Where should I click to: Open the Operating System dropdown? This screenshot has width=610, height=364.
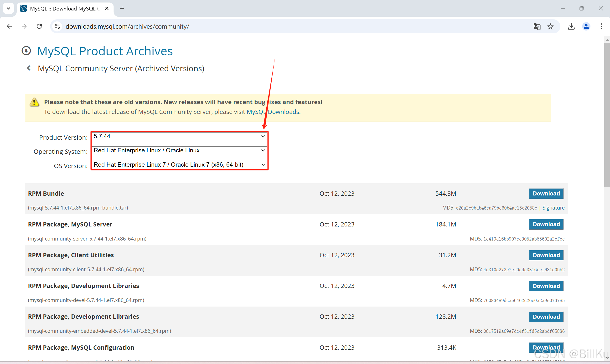[180, 150]
